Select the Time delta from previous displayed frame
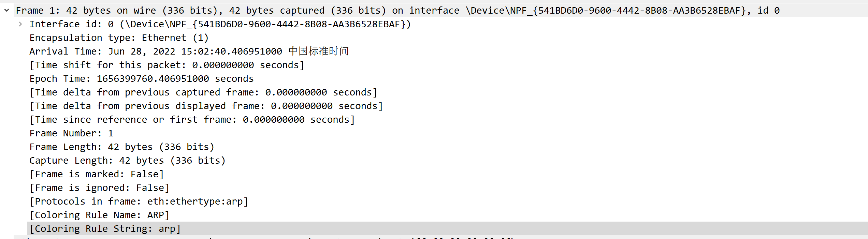Viewport: 868px width, 239px height. click(205, 106)
